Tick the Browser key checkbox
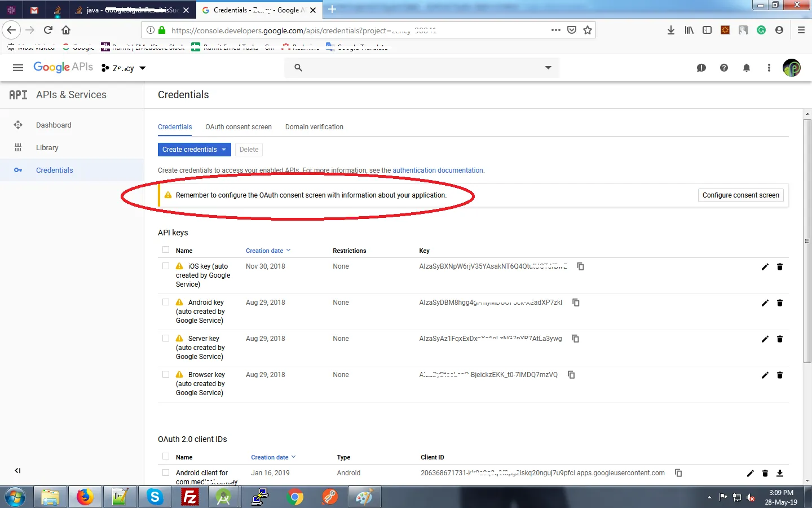812x508 pixels. pos(166,374)
